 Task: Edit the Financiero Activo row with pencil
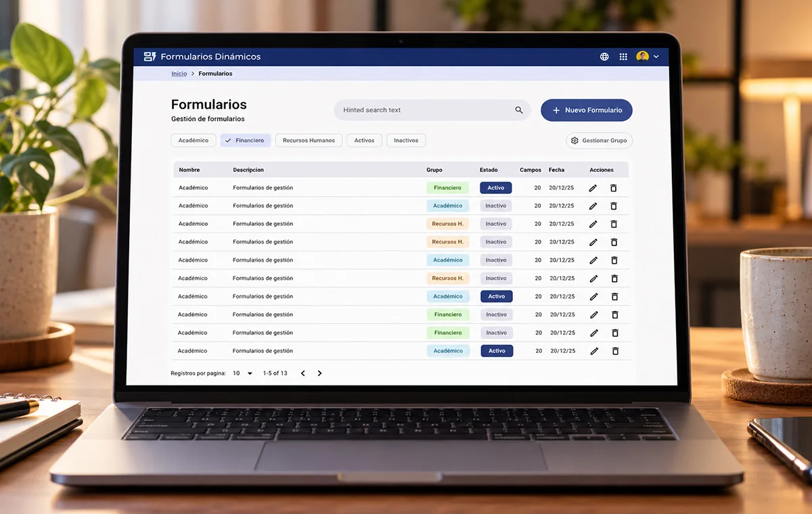click(593, 188)
